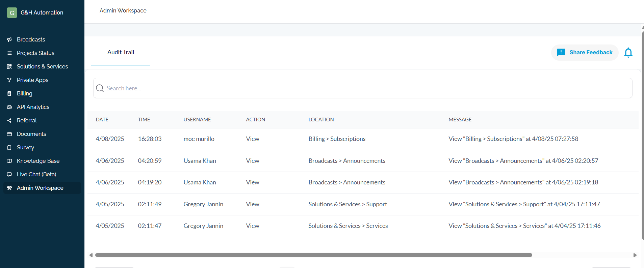Screen dimensions: 644x268
Task: Click the Projects Status list icon
Action: pyautogui.click(x=9, y=53)
